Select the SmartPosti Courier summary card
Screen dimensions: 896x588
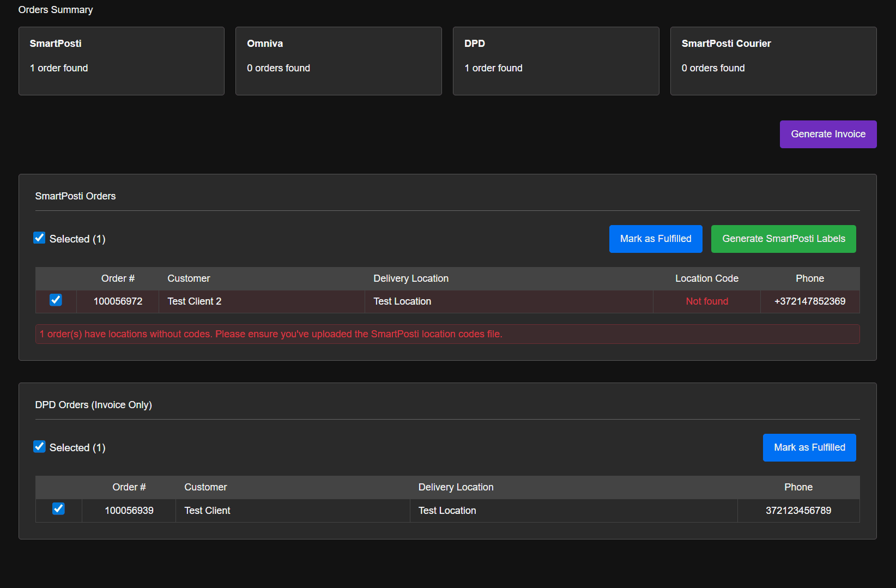click(773, 60)
